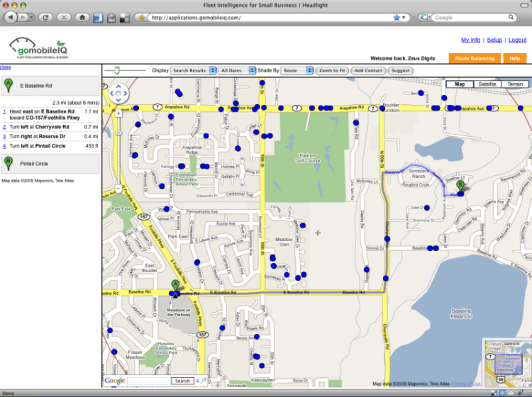Click the browser Home icon
The image size is (532, 397).
pos(82,17)
